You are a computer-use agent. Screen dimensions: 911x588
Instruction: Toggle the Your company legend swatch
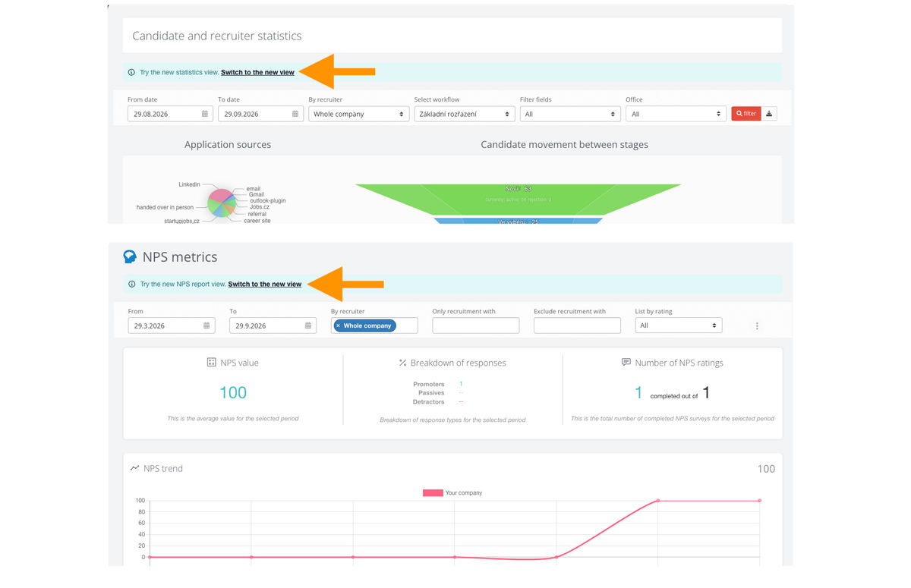tap(433, 493)
